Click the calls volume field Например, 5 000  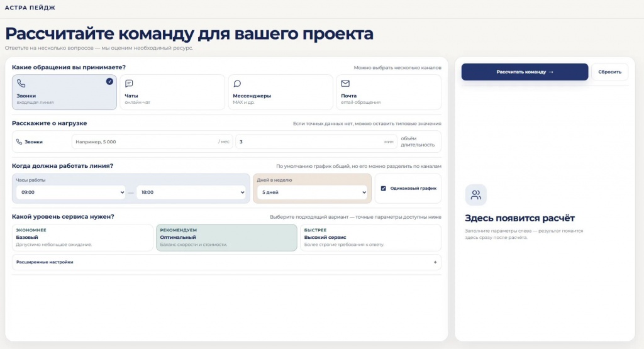pyautogui.click(x=152, y=141)
